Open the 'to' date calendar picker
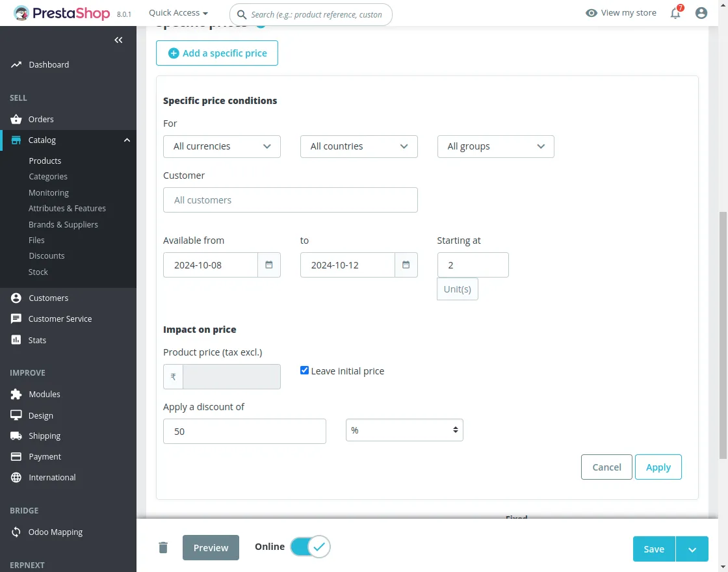Screen dimensions: 728x572 click(x=406, y=265)
